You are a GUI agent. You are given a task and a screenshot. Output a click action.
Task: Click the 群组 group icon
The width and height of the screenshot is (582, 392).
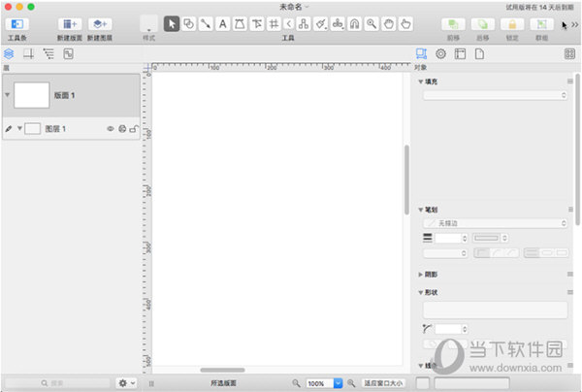[x=541, y=23]
